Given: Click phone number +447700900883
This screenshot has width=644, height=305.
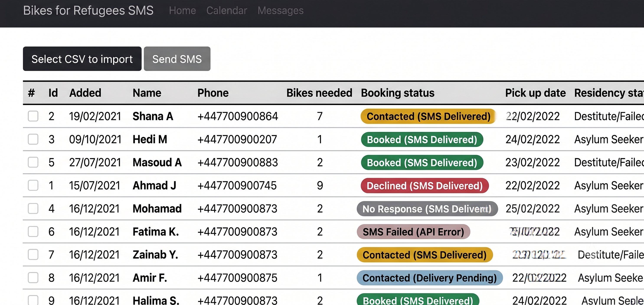Looking at the screenshot, I should click(x=238, y=162).
